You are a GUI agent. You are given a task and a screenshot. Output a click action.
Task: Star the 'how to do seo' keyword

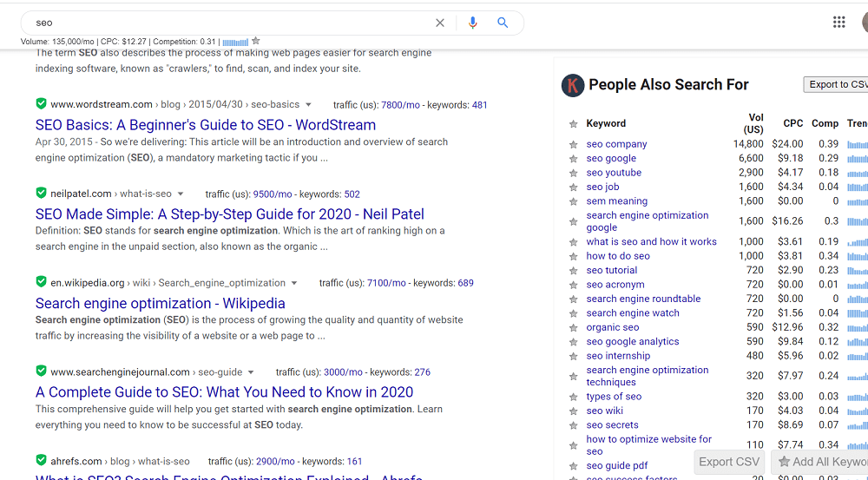pyautogui.click(x=574, y=257)
